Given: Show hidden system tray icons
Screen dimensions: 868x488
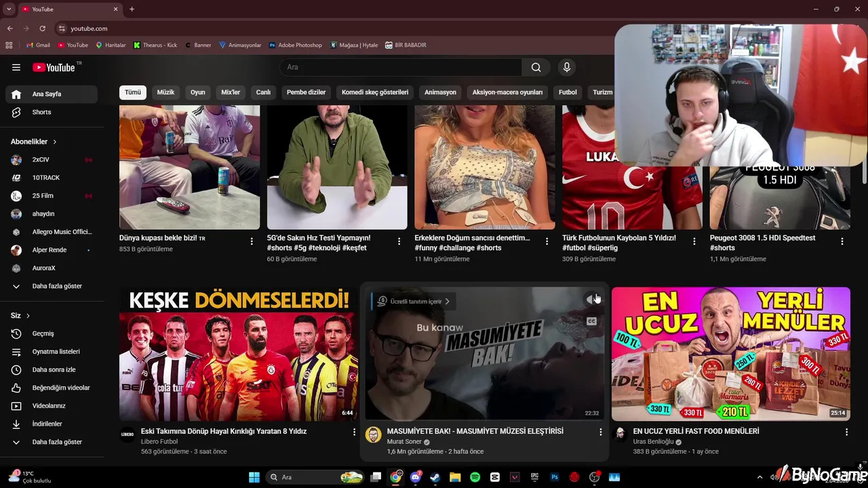Looking at the screenshot, I should (x=759, y=477).
